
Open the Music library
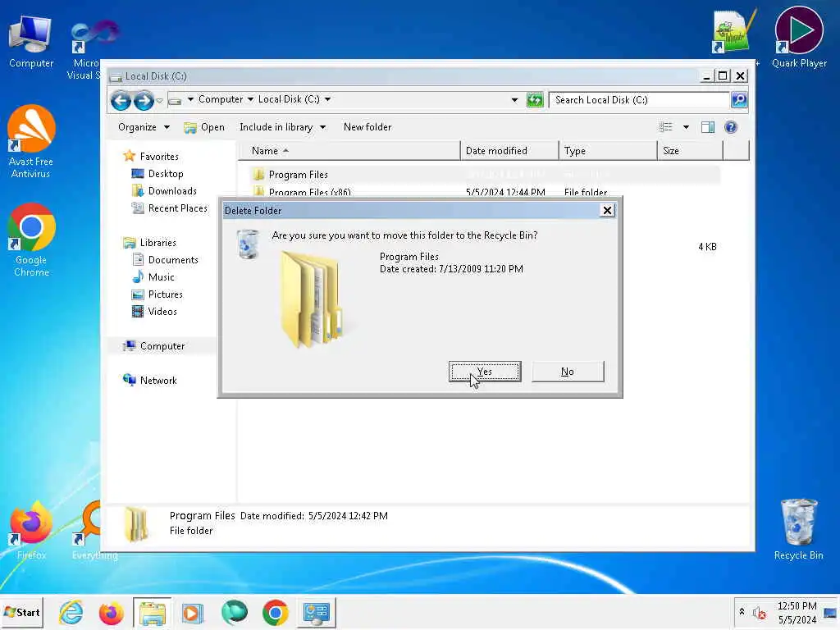click(153, 277)
